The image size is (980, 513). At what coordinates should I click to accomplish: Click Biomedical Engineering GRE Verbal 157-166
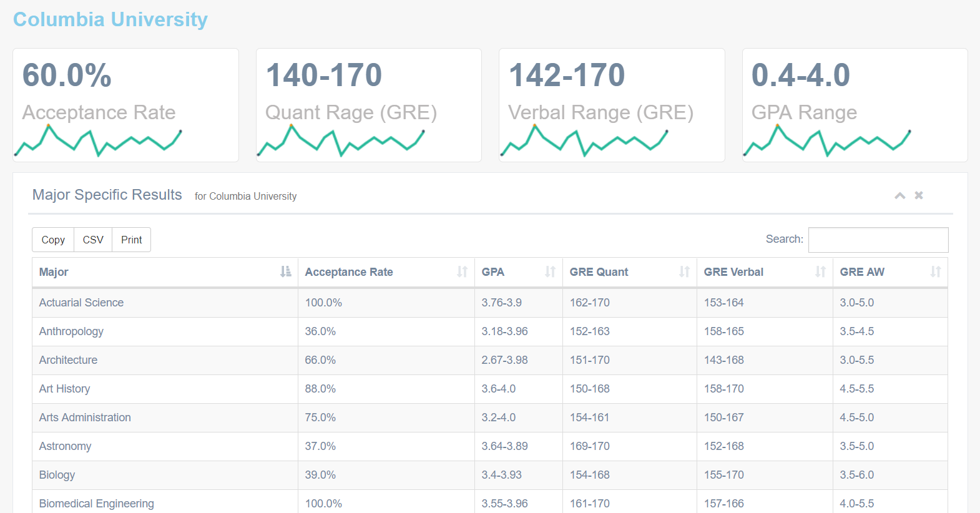(723, 504)
